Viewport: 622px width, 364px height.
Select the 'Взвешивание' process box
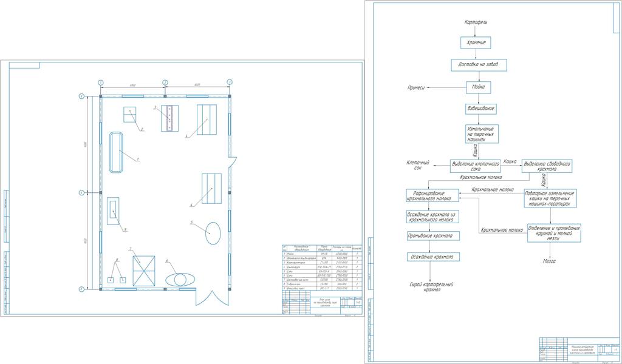tap(480, 109)
